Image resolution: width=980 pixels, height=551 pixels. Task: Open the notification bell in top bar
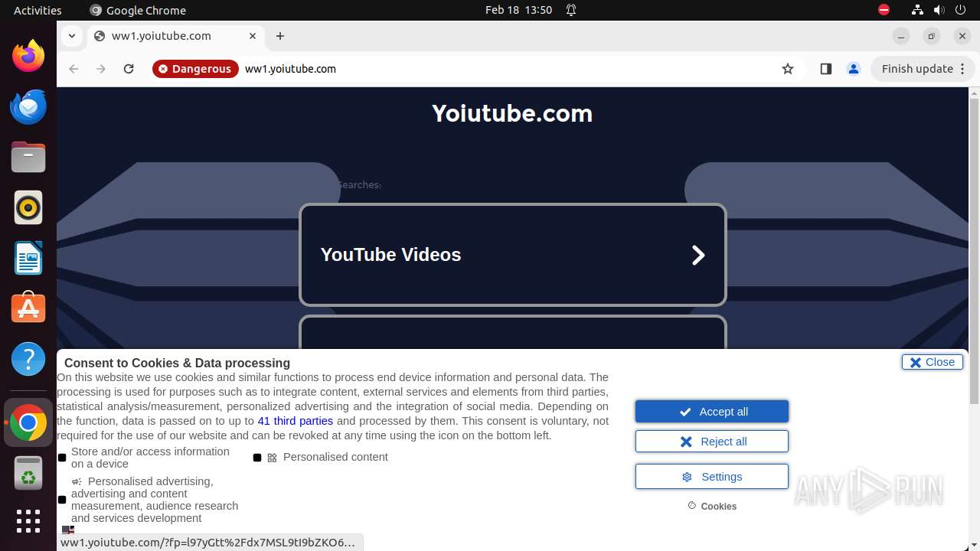(571, 10)
